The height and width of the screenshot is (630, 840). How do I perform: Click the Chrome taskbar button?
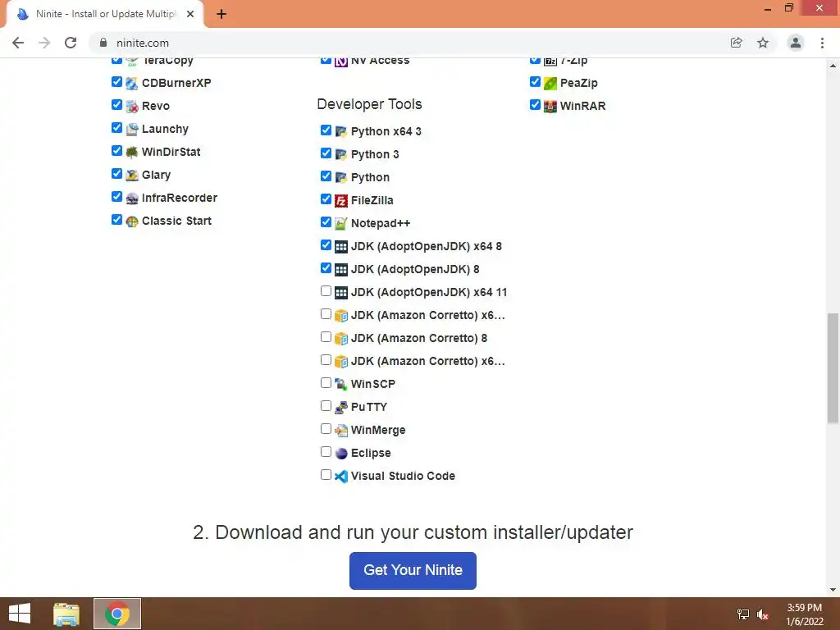(117, 614)
